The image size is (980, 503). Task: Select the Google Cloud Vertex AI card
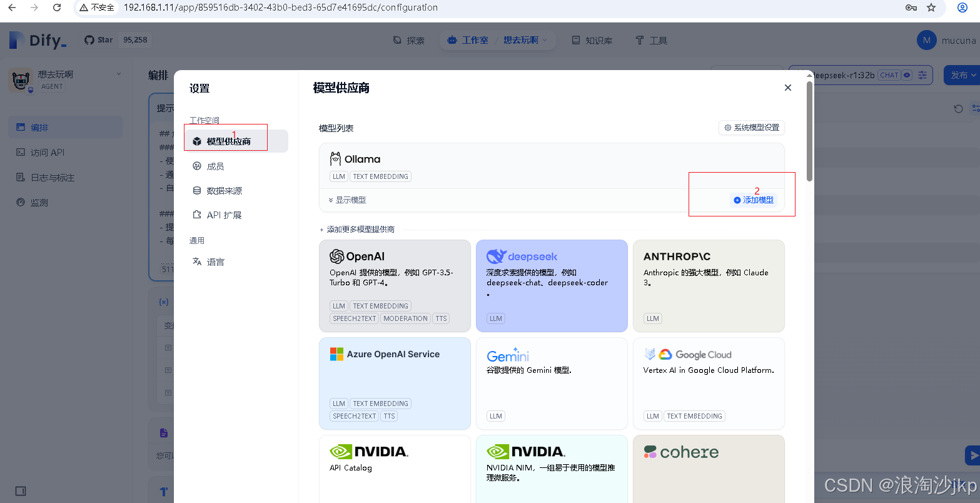pos(709,384)
